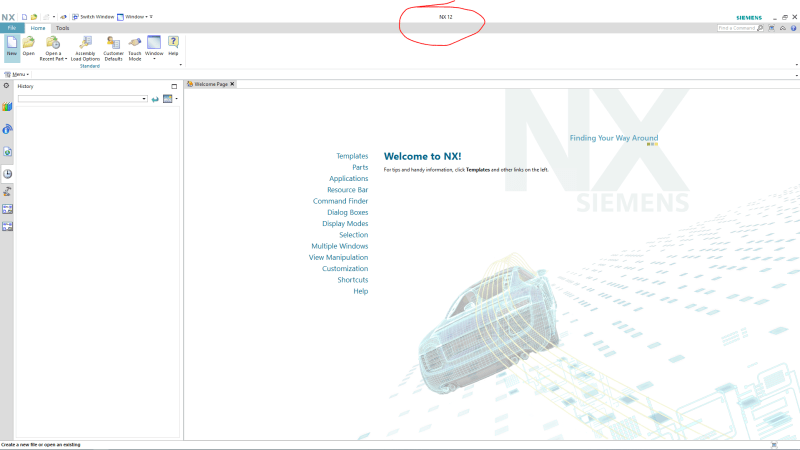Screen dimensions: 800x450
Task: Open the Display Modes link
Action: [x=345, y=223]
